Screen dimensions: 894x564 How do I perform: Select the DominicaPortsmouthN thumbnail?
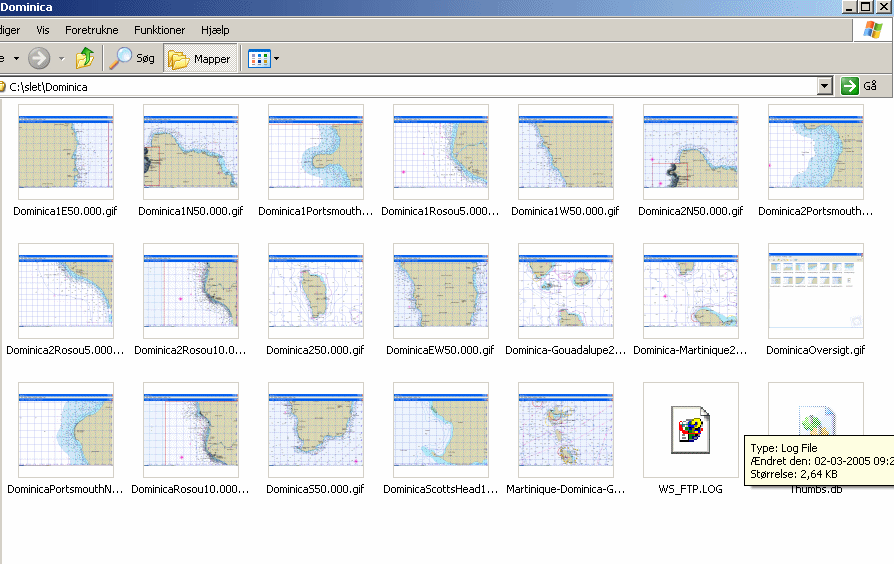[66, 430]
